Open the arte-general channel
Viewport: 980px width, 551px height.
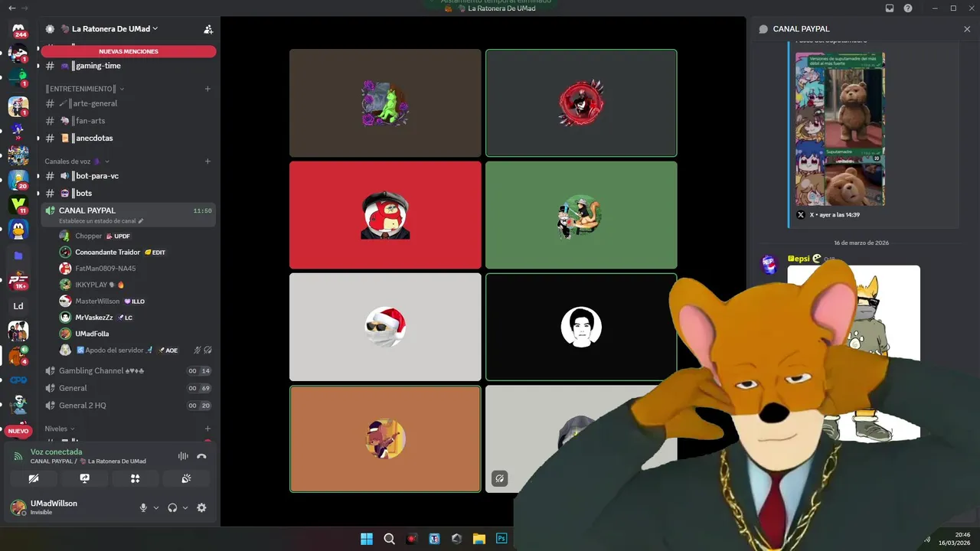(x=129, y=103)
